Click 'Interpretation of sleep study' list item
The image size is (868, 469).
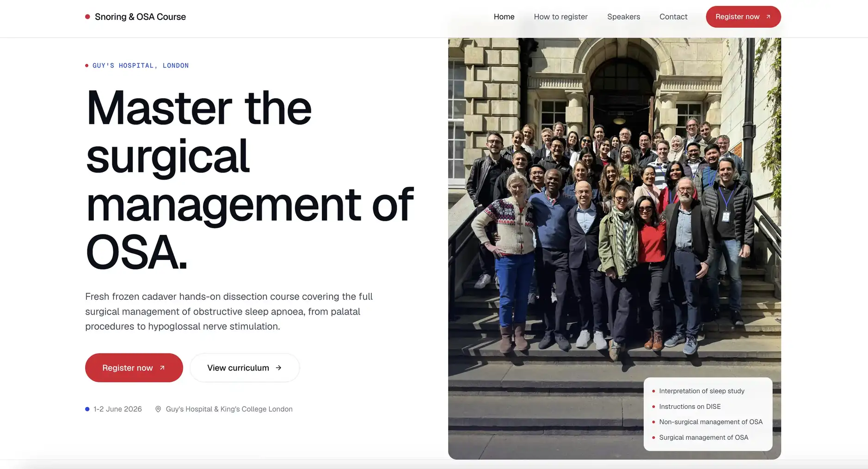pos(702,391)
